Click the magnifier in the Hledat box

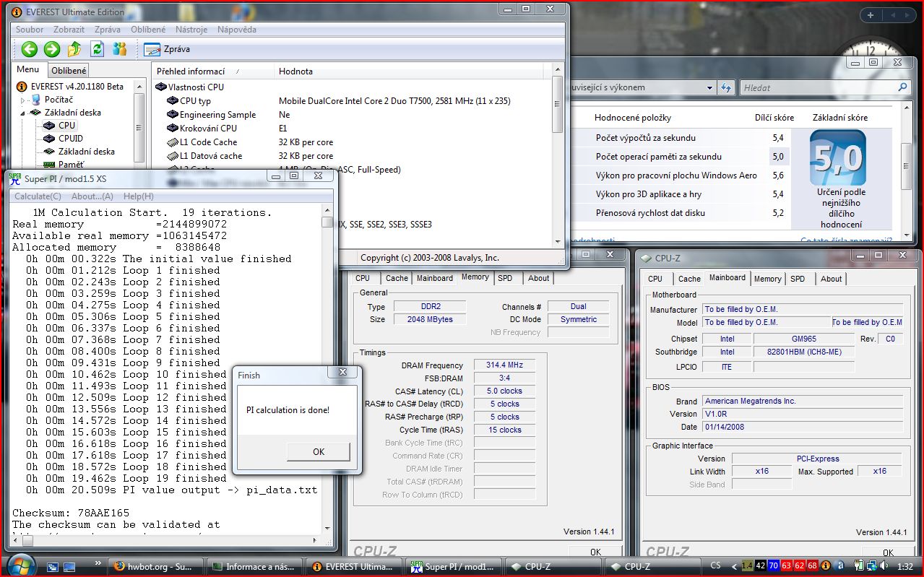tap(902, 87)
